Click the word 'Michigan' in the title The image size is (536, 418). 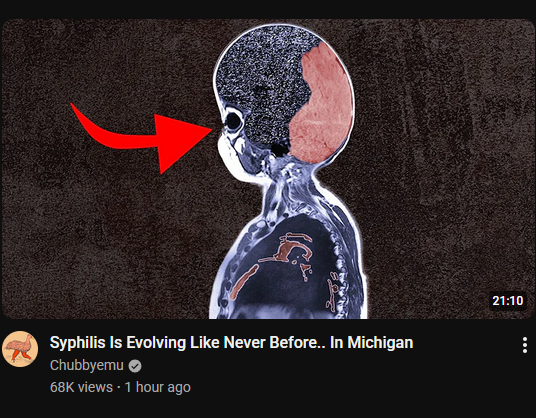[380, 342]
